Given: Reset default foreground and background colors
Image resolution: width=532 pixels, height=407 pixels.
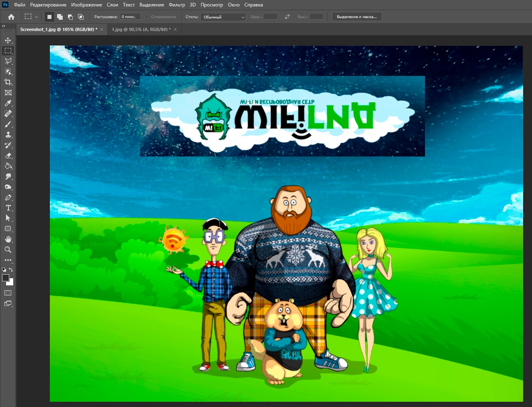Looking at the screenshot, I should tap(4, 270).
